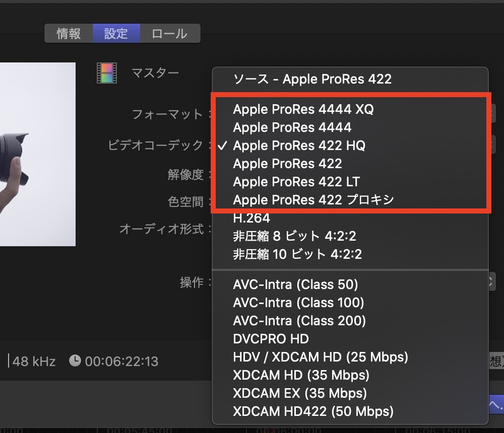
Task: Pick Apple ProRes 422 LT codec
Action: 350,182
